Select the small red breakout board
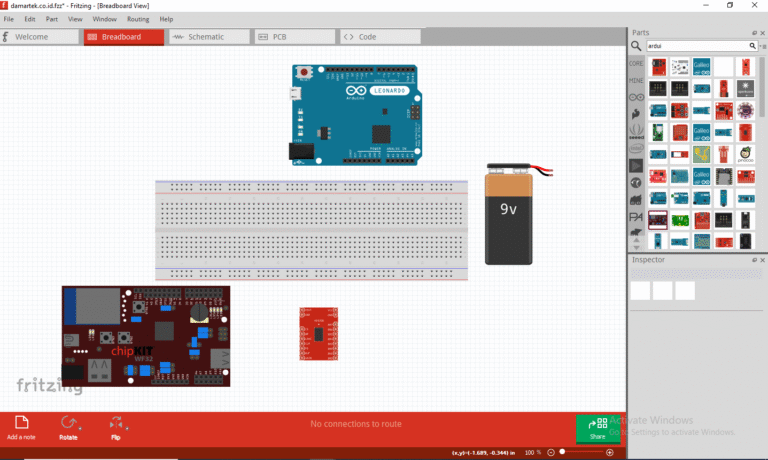 [319, 334]
